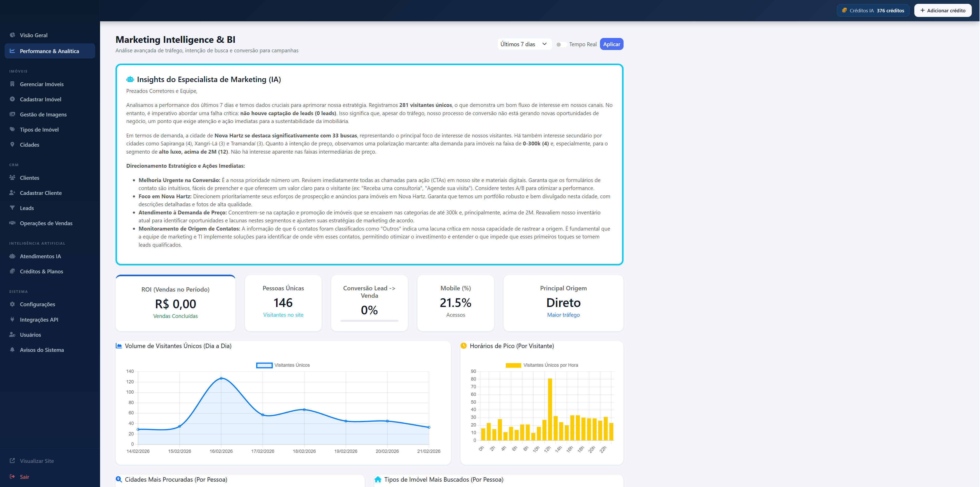Click the Créditos & Planos coins icon
The width and height of the screenshot is (980, 487).
pyautogui.click(x=13, y=271)
